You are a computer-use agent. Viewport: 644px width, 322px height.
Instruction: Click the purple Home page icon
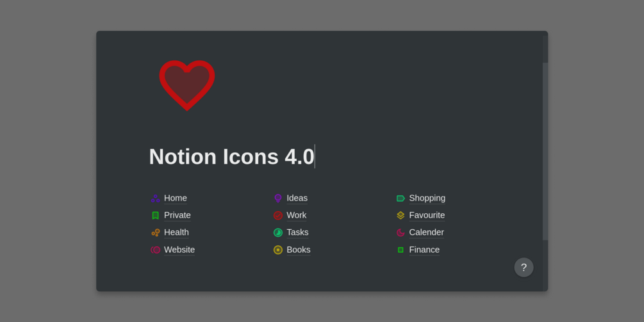coord(155,198)
